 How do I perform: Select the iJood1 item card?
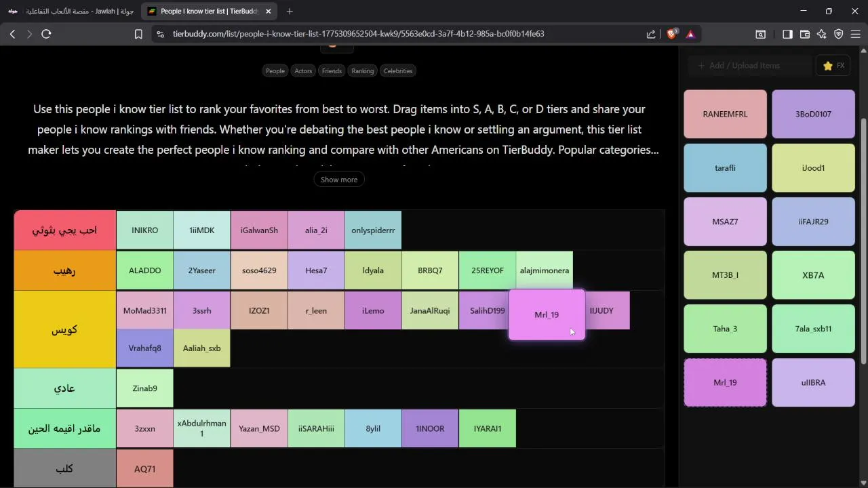tap(813, 167)
